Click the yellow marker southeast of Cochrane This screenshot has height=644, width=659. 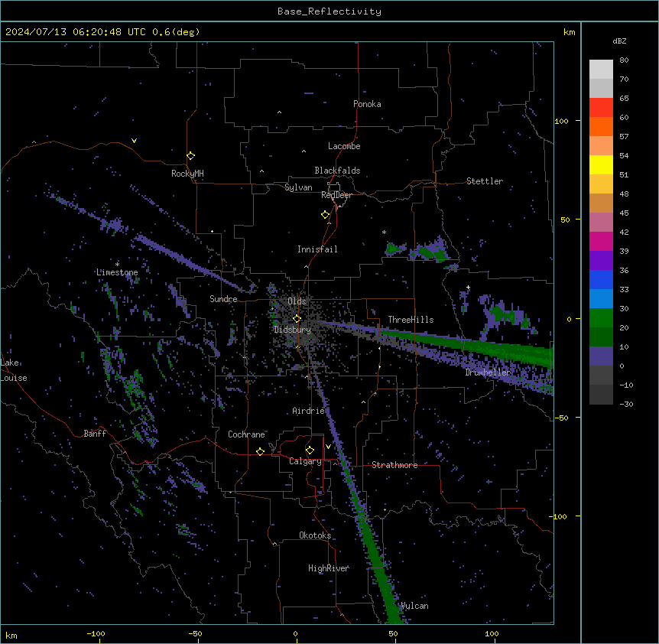point(260,451)
